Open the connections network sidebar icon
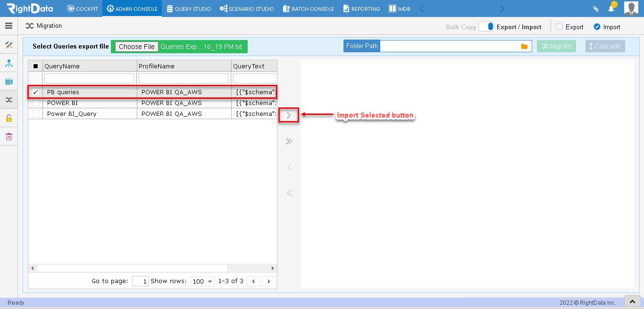644x309 pixels. tap(8, 63)
